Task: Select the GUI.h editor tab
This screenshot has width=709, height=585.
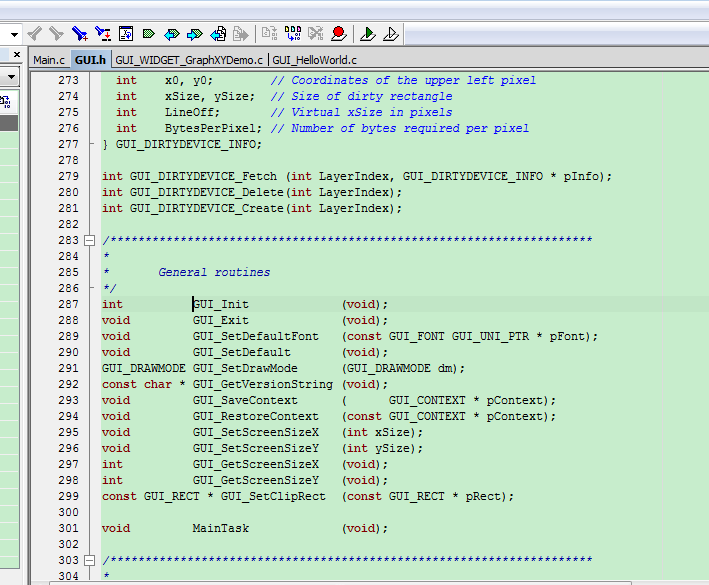Action: pyautogui.click(x=90, y=60)
